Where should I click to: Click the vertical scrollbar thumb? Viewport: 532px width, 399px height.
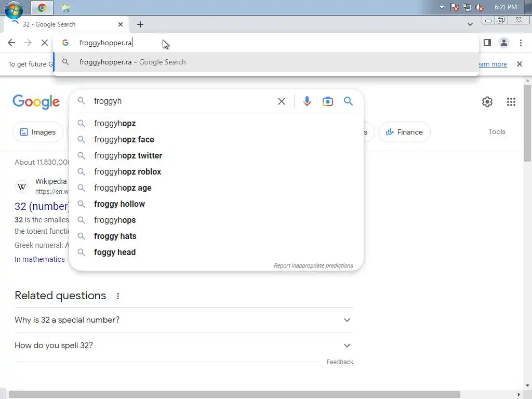[x=527, y=123]
